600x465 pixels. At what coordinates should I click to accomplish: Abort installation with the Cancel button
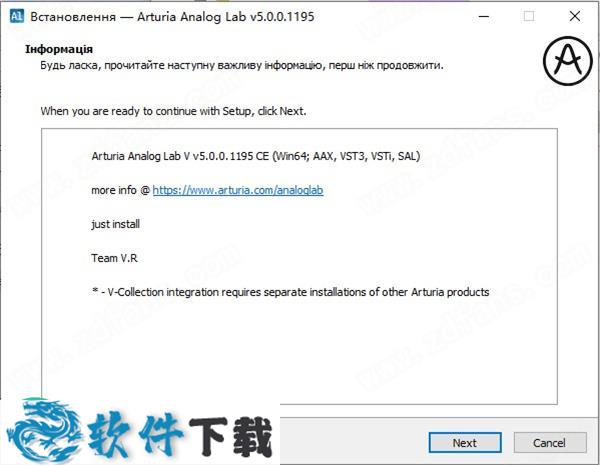[550, 443]
